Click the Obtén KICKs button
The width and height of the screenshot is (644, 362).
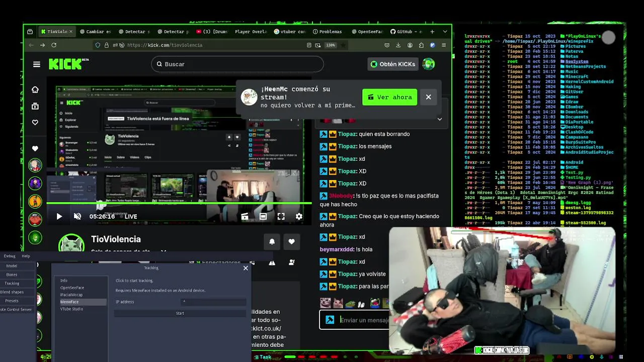point(393,64)
